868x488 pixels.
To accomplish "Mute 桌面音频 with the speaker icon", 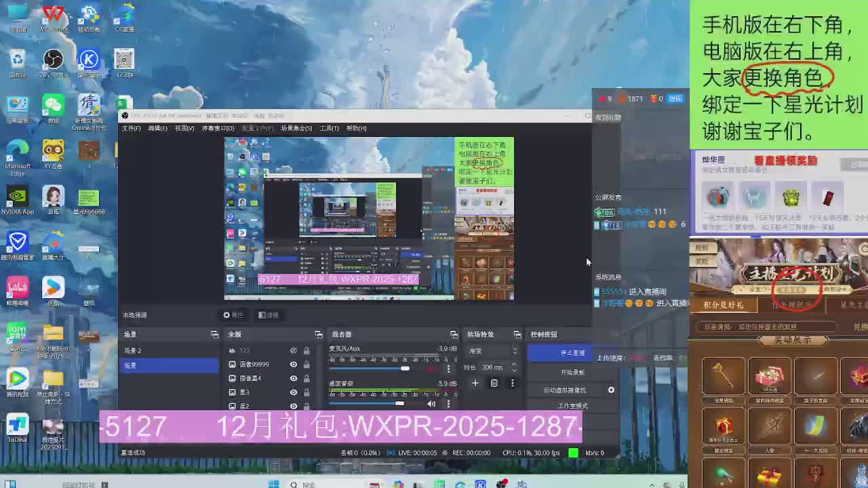I will pyautogui.click(x=431, y=403).
